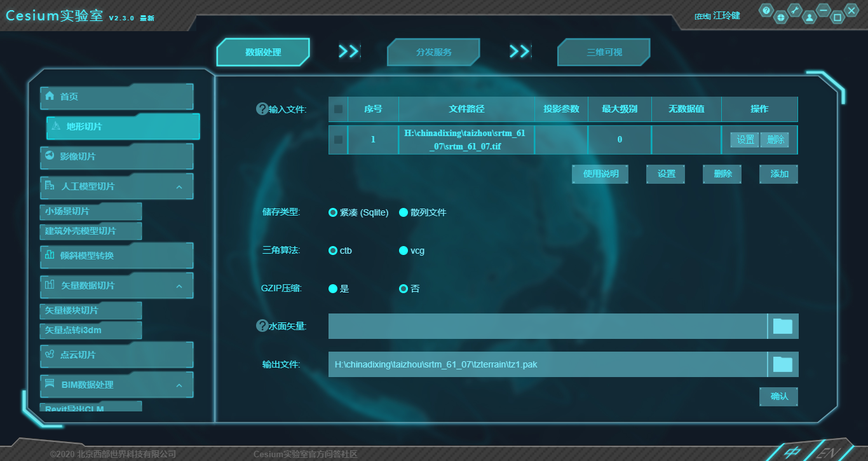Switch to 分发服务 step tab
Screen dimensions: 868x461
[433, 52]
